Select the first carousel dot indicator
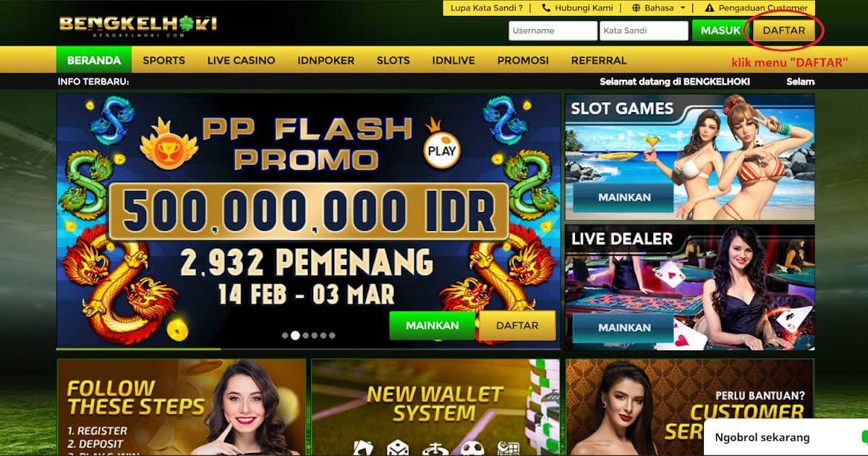868x456 pixels. pos(285,335)
